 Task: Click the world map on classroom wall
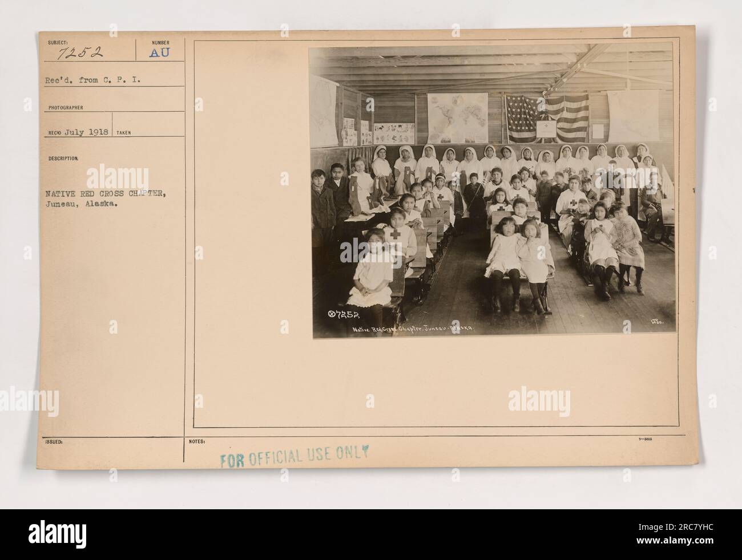tap(457, 117)
